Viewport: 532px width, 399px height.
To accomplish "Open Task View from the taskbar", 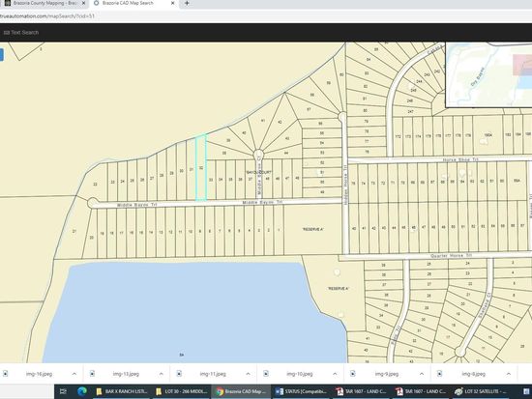I will tap(63, 391).
